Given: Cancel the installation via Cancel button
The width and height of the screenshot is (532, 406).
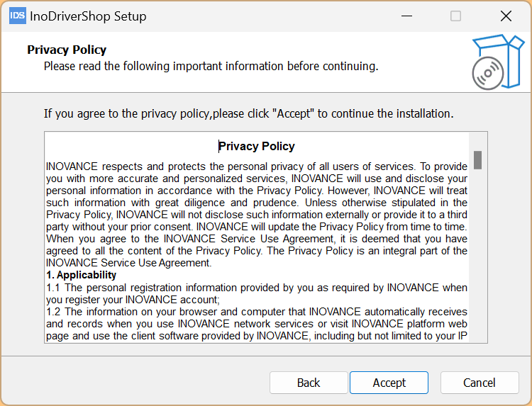Looking at the screenshot, I should coord(480,383).
